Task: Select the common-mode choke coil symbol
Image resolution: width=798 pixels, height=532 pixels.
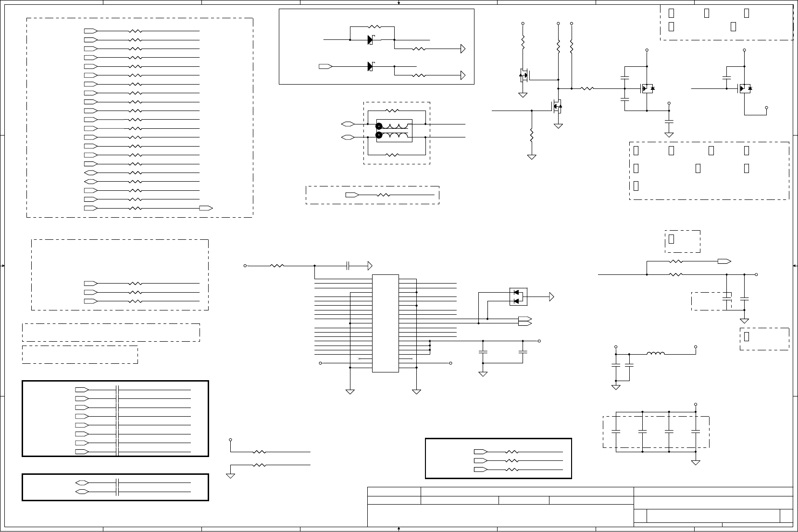Action: coord(394,131)
